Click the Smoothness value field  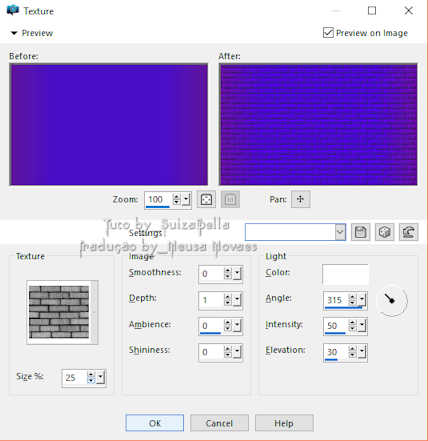[x=211, y=274]
